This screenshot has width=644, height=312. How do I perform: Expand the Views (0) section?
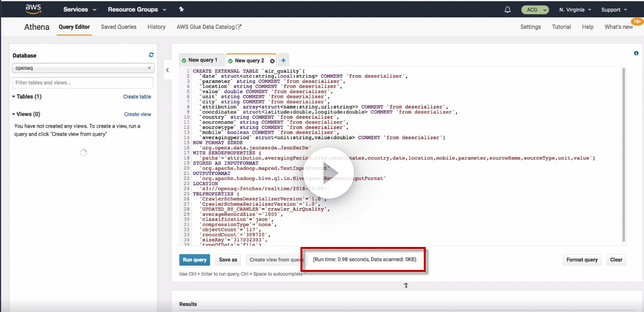pyautogui.click(x=26, y=114)
